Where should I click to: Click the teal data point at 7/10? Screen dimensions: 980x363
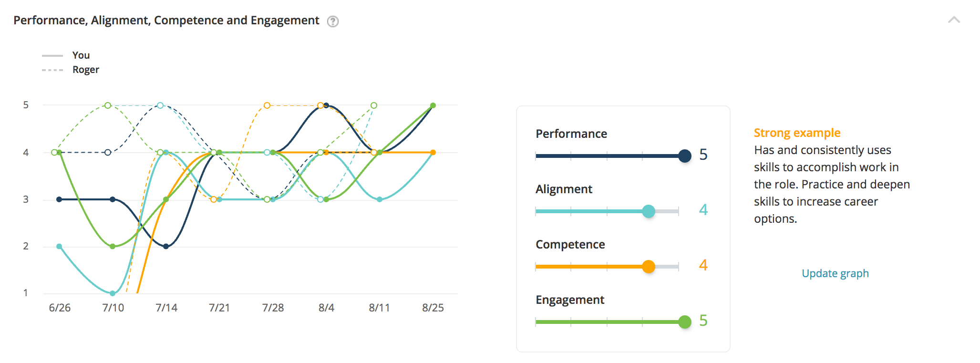(113, 293)
